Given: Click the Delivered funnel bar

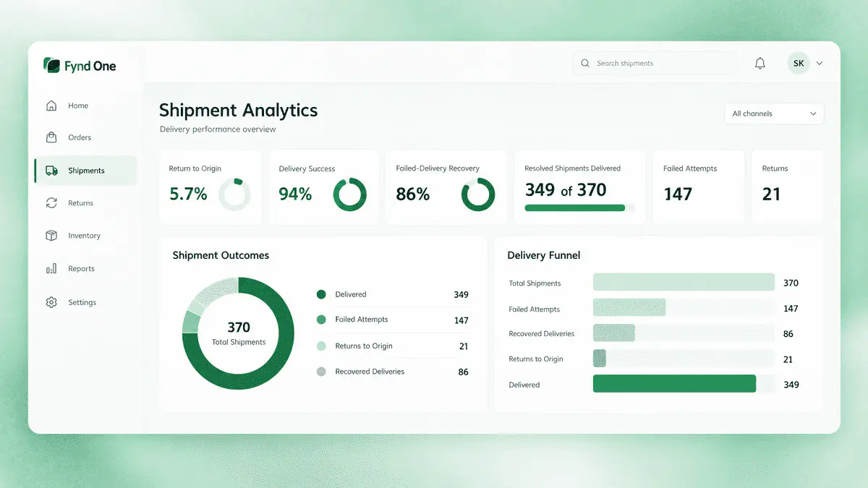Looking at the screenshot, I should click(674, 384).
